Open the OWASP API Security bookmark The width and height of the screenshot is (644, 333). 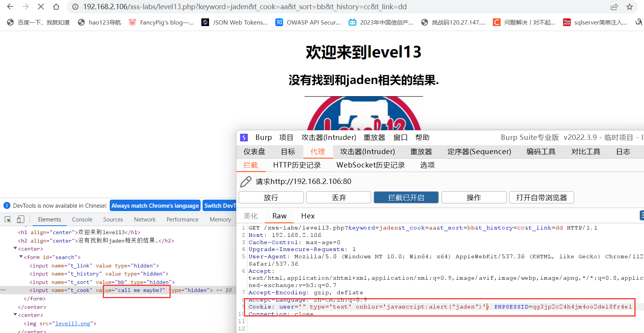(x=308, y=22)
